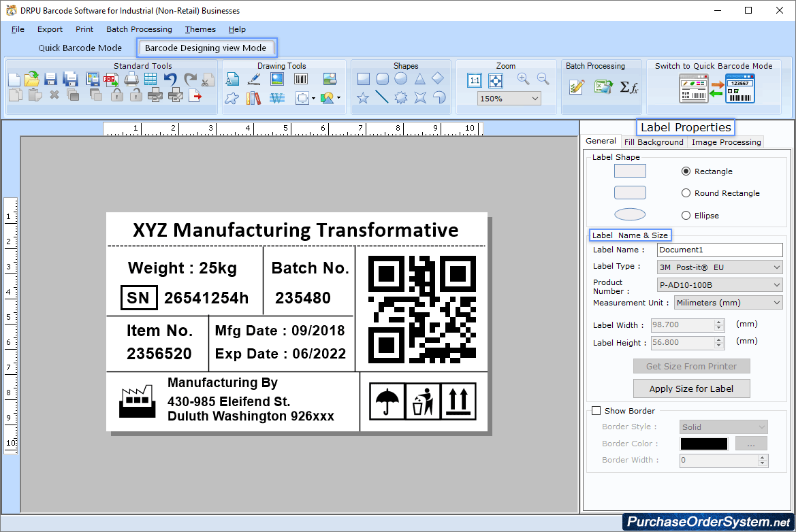Insert a picture with the image tool

click(x=277, y=79)
